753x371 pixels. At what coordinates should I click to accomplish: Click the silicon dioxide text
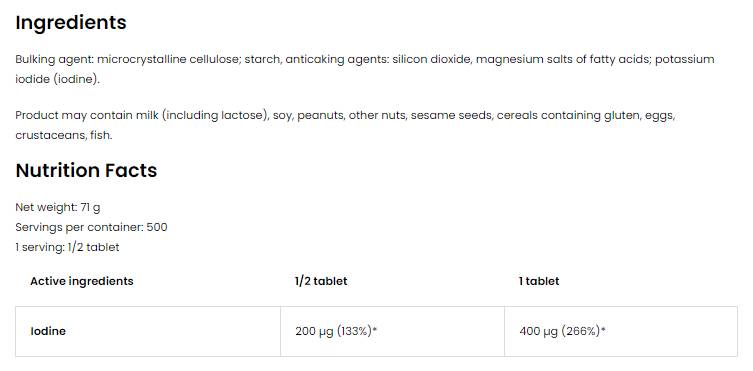[431, 60]
